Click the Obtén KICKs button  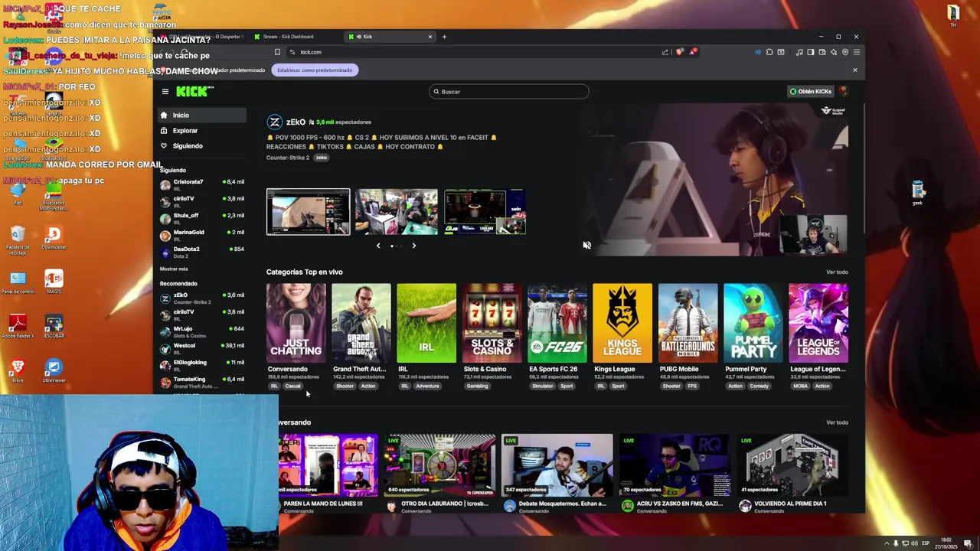click(x=811, y=92)
